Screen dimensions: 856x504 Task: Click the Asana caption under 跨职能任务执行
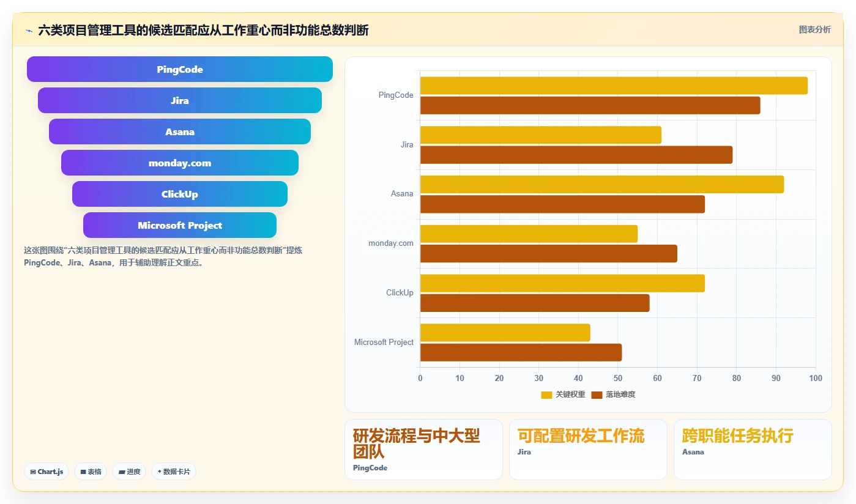pos(693,452)
